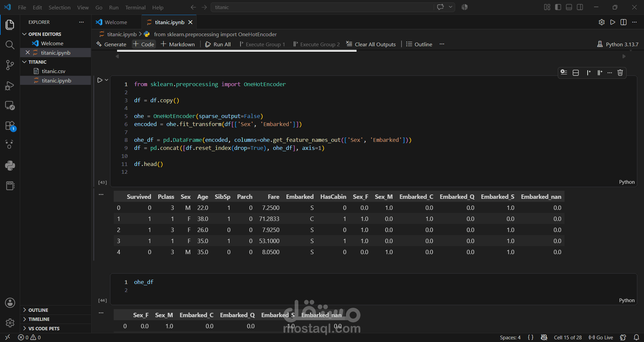Add a new Code cell
This screenshot has height=342, width=644.
pos(144,44)
